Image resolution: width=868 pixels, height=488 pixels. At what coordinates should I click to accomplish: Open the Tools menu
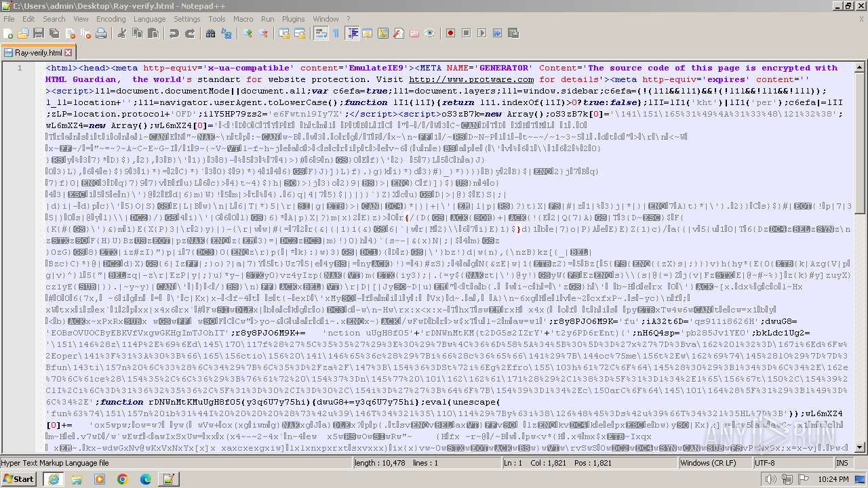217,19
